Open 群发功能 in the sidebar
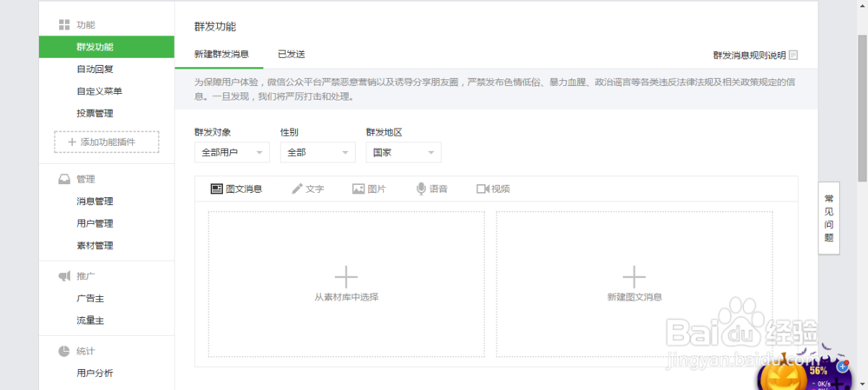 [106, 47]
